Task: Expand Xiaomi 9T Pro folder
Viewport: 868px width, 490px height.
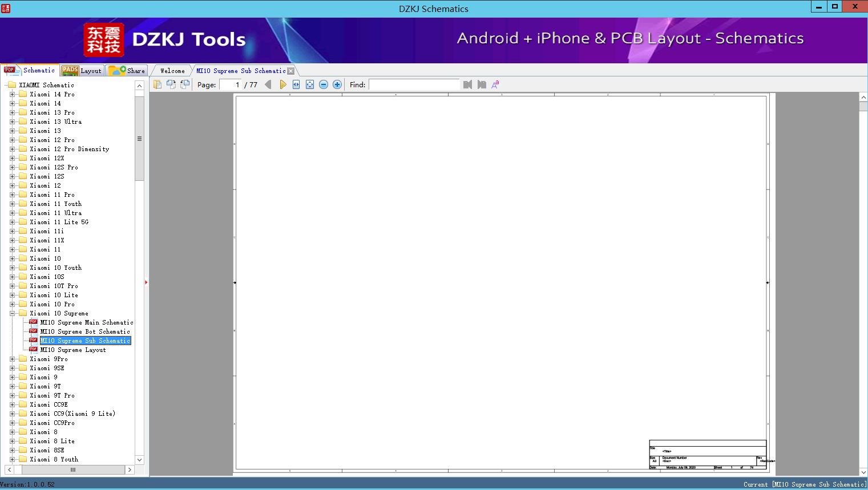Action: (12, 395)
